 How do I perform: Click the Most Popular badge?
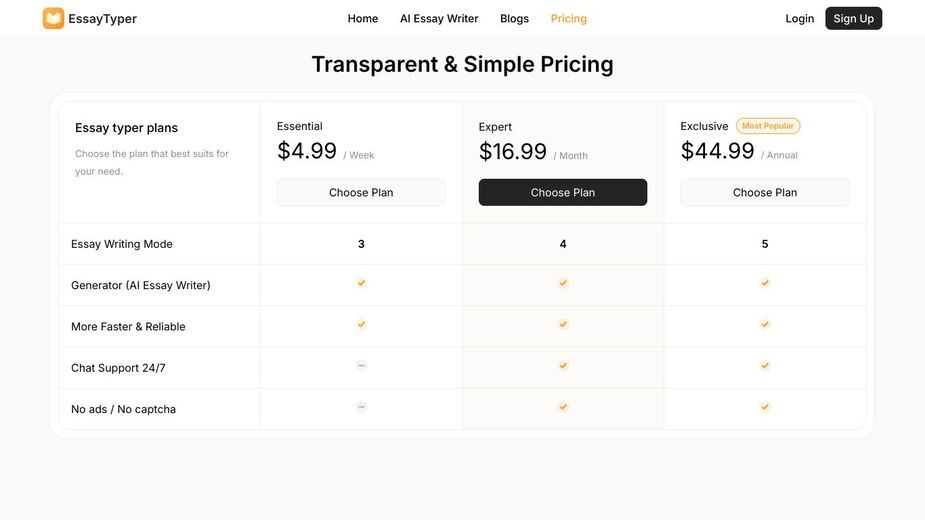click(767, 126)
